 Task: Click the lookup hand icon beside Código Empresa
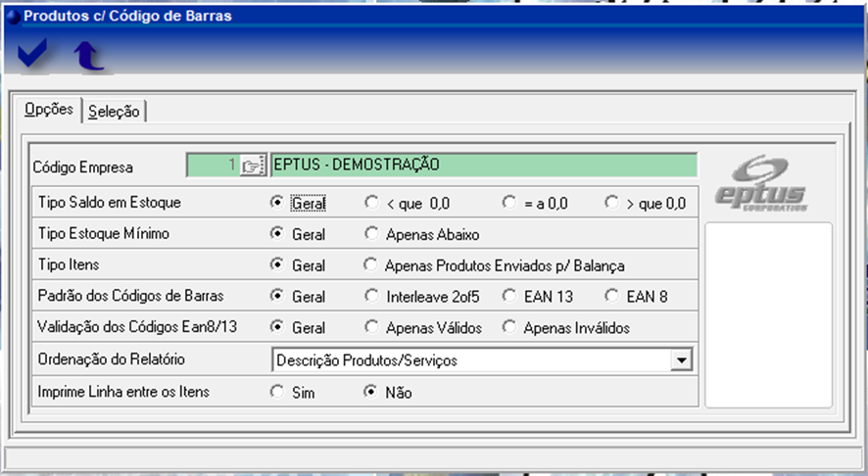point(253,165)
